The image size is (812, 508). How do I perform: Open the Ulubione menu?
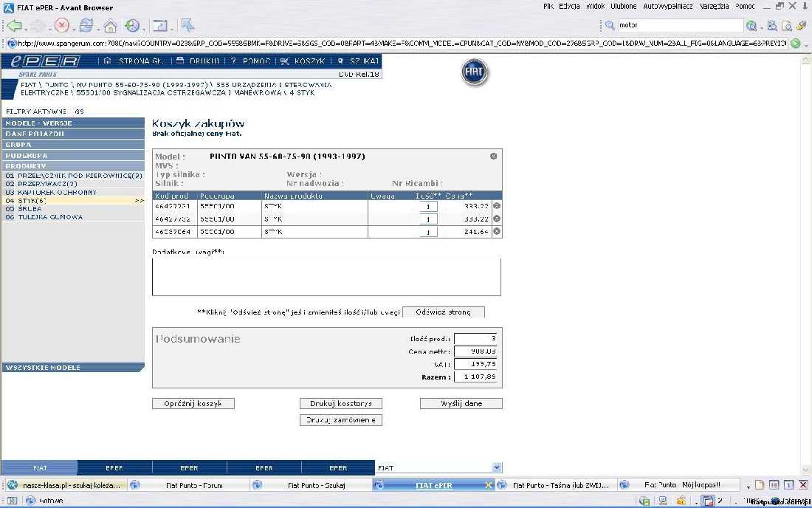(x=624, y=6)
